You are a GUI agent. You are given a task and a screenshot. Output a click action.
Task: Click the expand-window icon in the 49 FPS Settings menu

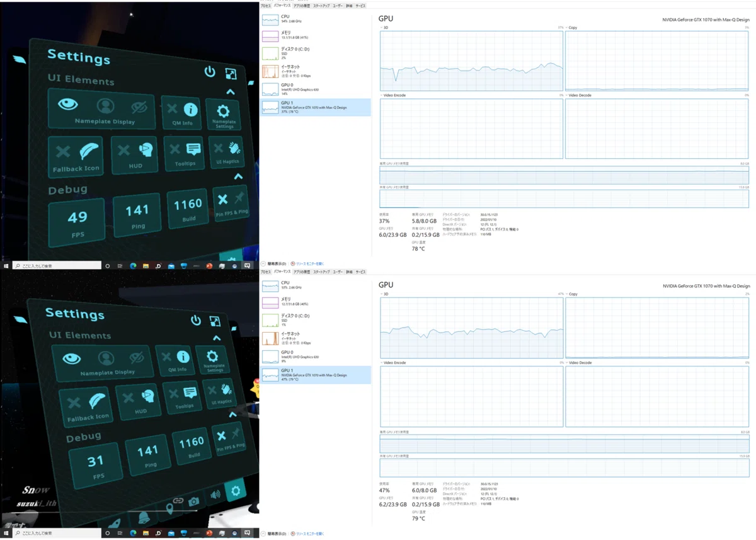click(231, 73)
